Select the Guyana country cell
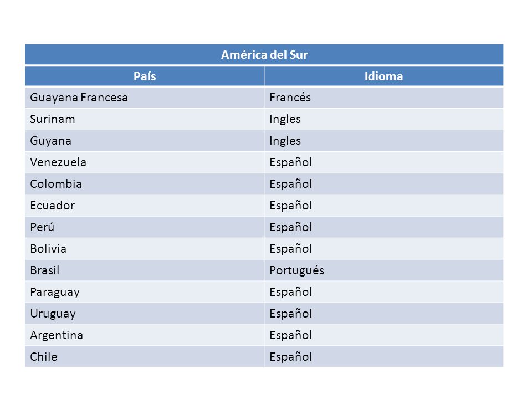 point(145,141)
